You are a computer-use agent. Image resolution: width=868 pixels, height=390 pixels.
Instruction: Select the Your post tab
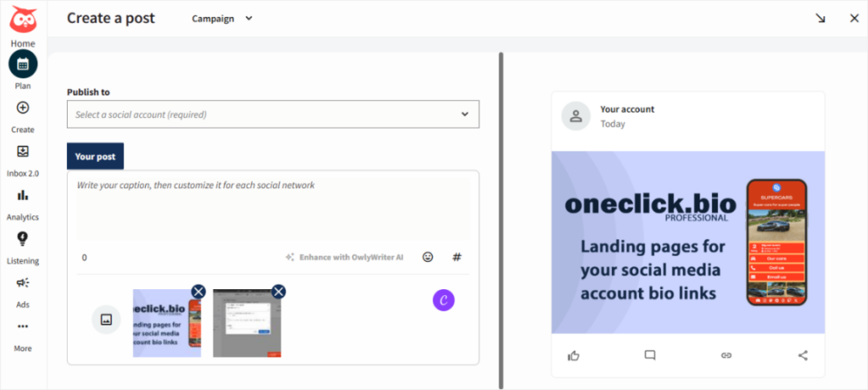point(95,156)
